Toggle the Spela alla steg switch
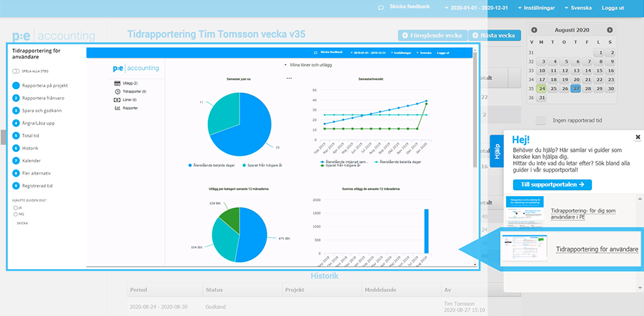 point(16,71)
